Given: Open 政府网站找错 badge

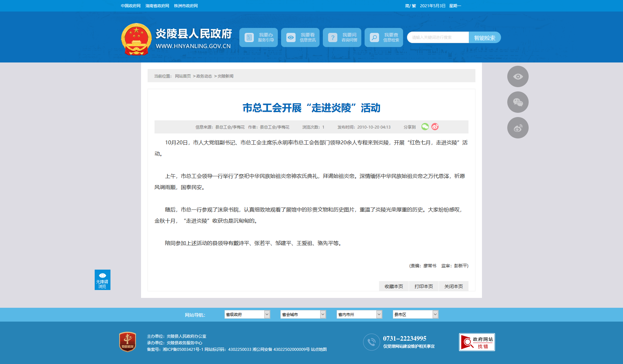Looking at the screenshot, I should point(477,342).
